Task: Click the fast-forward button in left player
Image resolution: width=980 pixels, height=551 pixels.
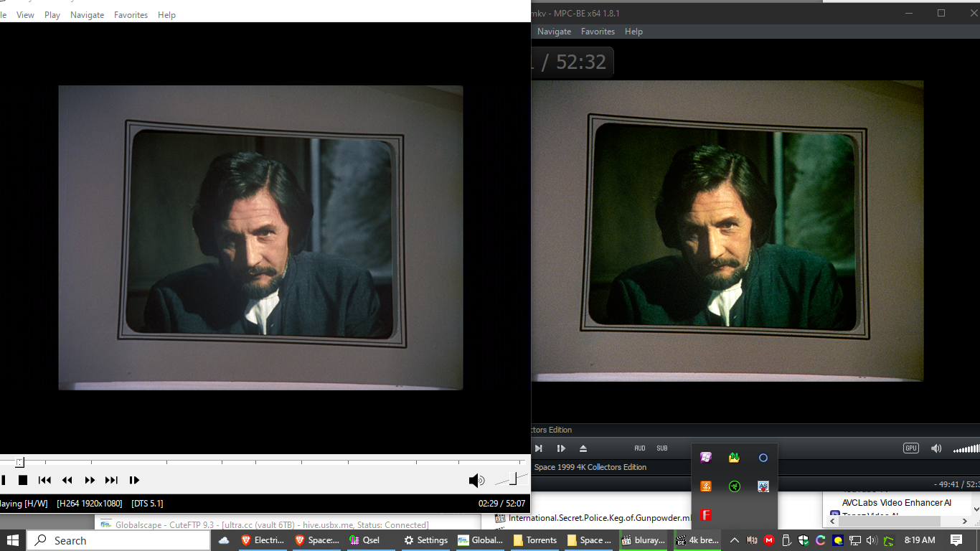Action: click(90, 480)
